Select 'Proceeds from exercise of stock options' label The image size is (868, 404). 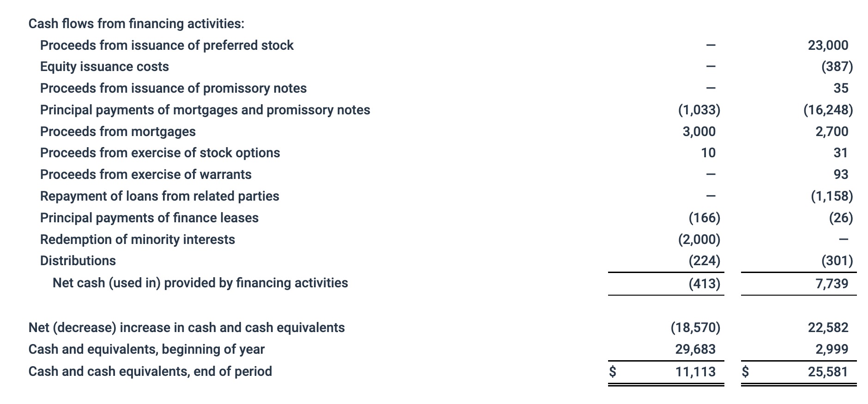click(x=160, y=153)
